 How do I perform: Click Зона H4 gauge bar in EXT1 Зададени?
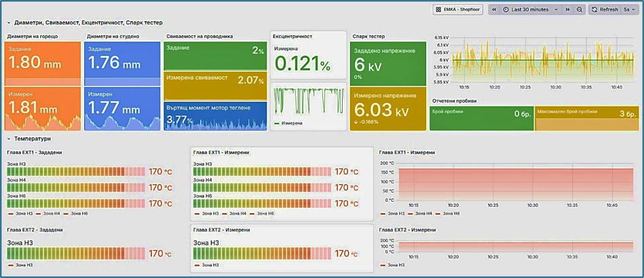(x=77, y=188)
